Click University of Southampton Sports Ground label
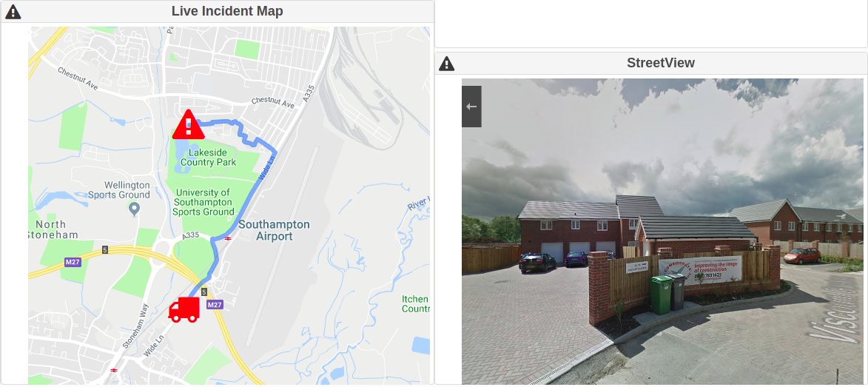Screen dimensions: 868x387 [203, 202]
